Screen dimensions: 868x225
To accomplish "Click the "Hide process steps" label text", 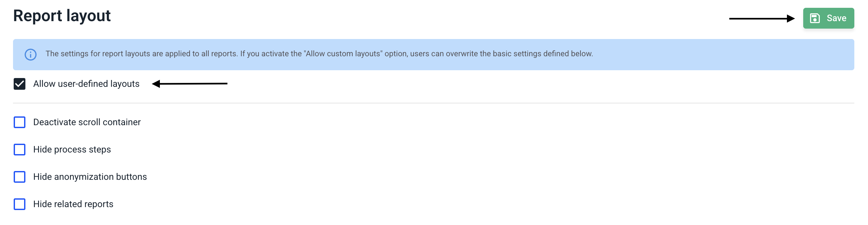I will point(72,149).
